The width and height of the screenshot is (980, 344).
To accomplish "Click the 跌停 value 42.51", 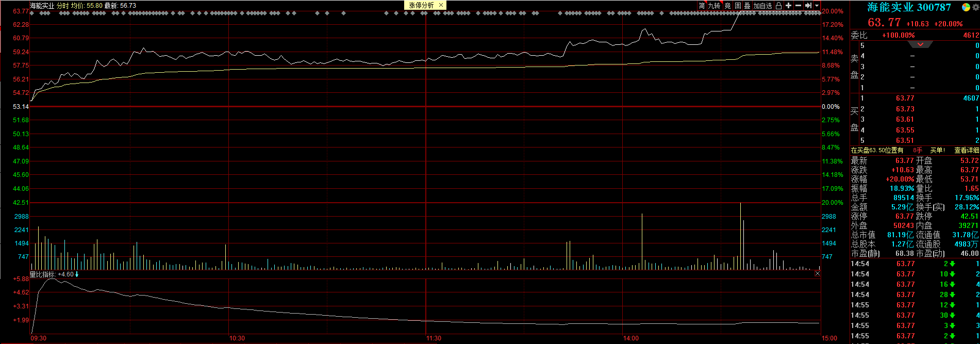I will (970, 216).
